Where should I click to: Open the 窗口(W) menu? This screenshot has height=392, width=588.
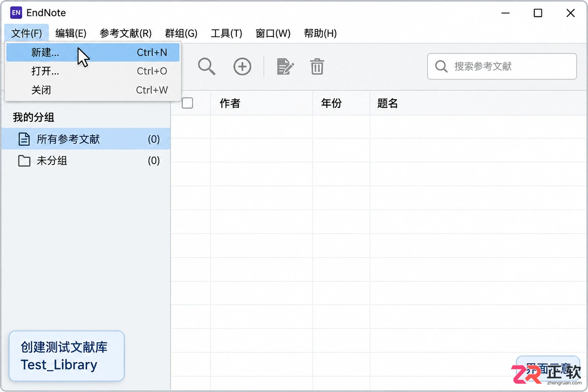[x=273, y=33]
